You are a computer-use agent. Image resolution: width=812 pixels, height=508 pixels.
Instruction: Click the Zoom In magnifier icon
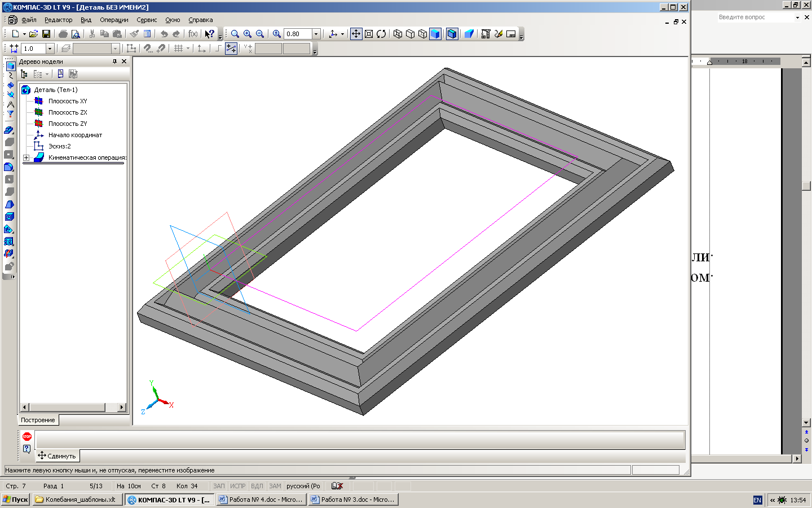[248, 34]
